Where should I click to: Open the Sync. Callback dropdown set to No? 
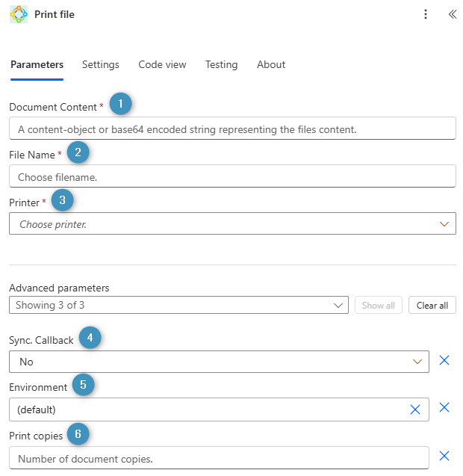point(219,362)
